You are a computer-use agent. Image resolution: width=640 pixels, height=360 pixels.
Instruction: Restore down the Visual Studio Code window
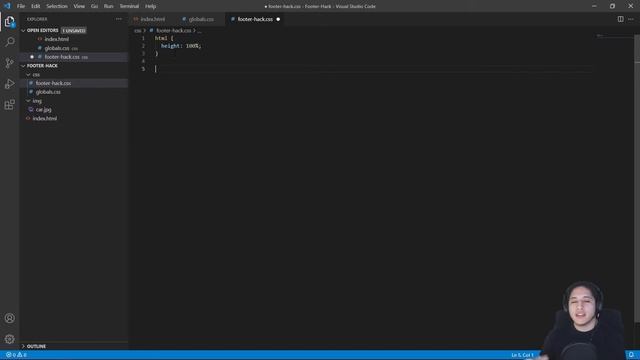[612, 6]
